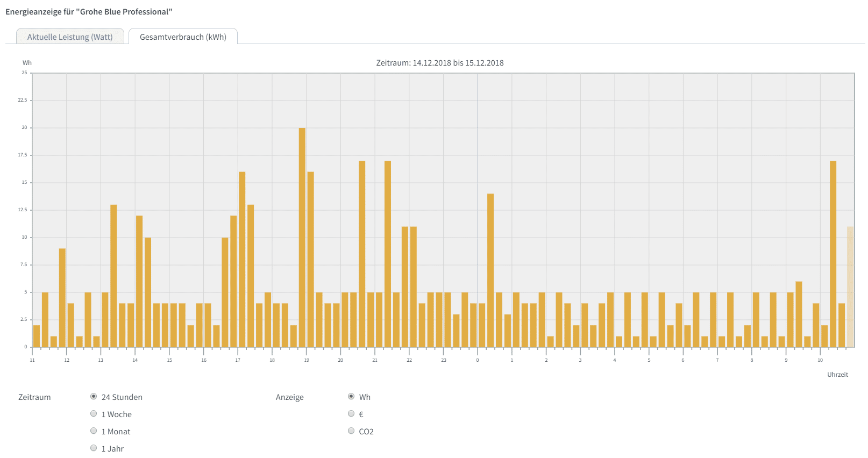Click the 'Energieanzeige für Grohe Blue Professional' heading
The width and height of the screenshot is (868, 458).
(89, 12)
